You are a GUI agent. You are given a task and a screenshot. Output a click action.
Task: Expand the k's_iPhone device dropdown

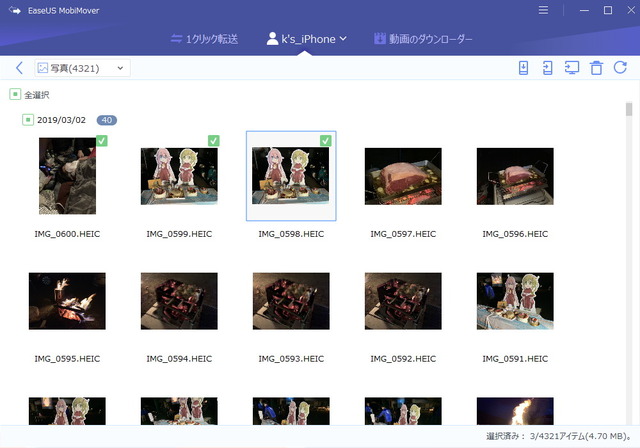click(307, 39)
